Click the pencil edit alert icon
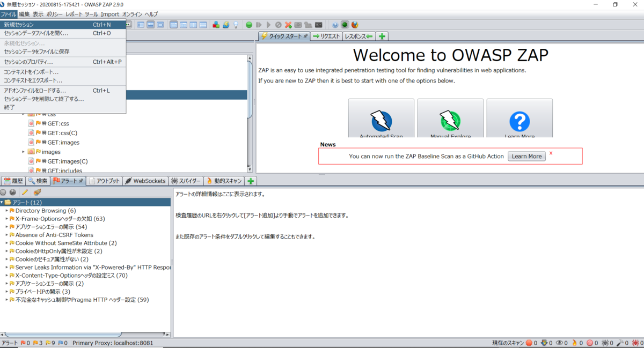This screenshot has width=644, height=348. pos(25,191)
